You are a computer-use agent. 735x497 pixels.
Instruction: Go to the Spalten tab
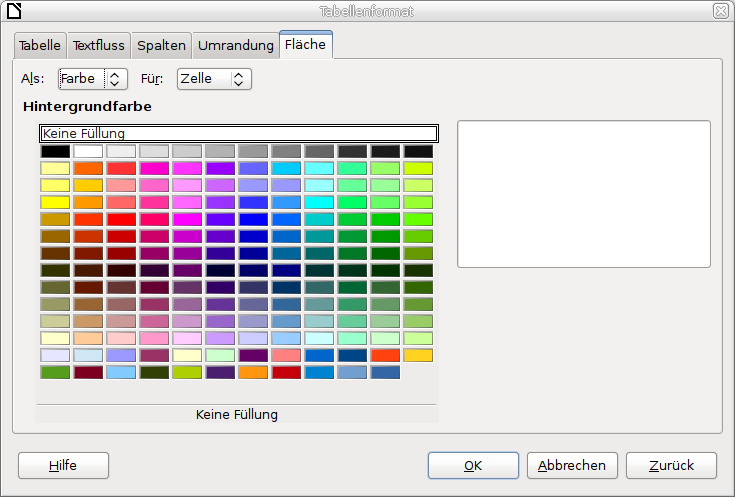click(161, 45)
